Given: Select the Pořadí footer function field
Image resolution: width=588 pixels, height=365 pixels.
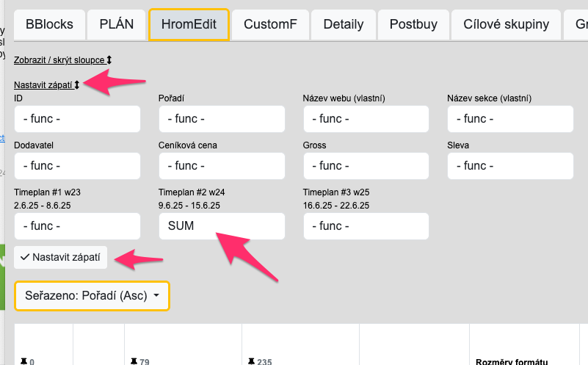Looking at the screenshot, I should click(222, 119).
